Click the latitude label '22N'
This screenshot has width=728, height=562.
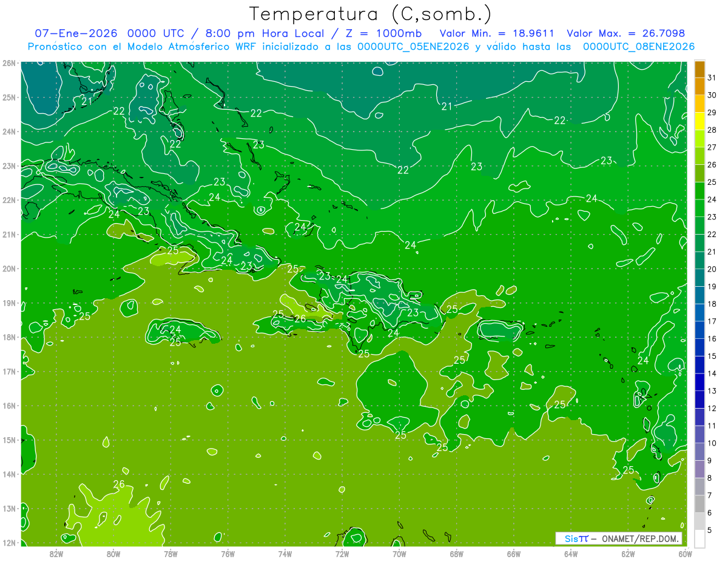pyautogui.click(x=9, y=200)
